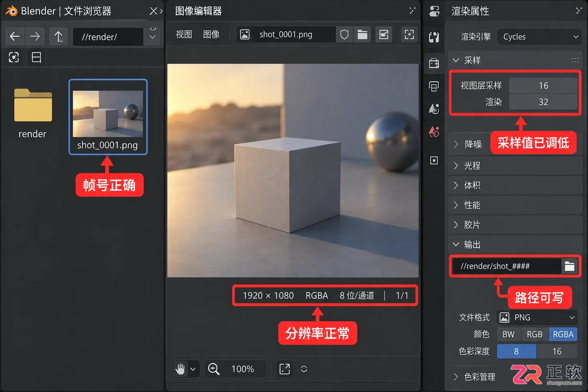
Task: Click the list display mode icon
Action: pos(36,58)
